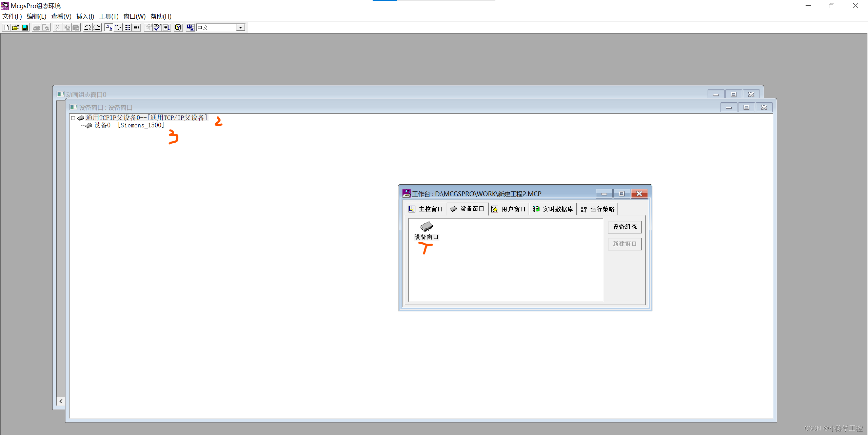Collapse the 通用TCPIP父设备0 tree node
868x435 pixels.
73,118
